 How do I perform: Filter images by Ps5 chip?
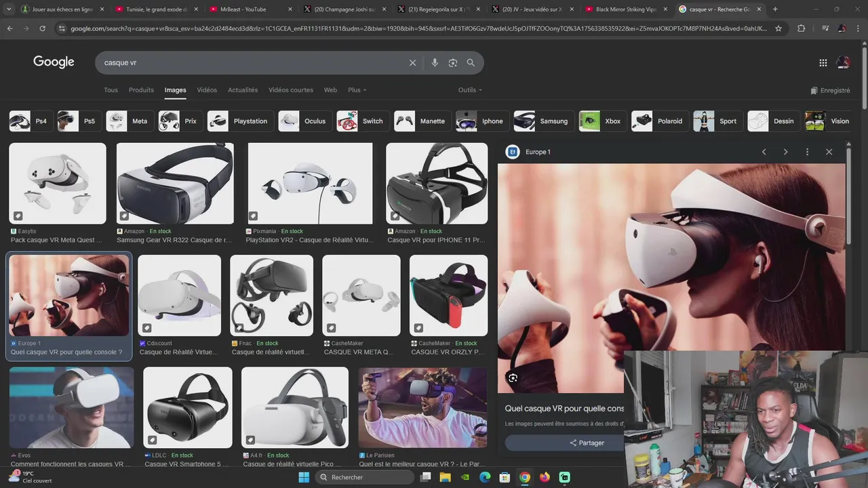[x=79, y=121]
